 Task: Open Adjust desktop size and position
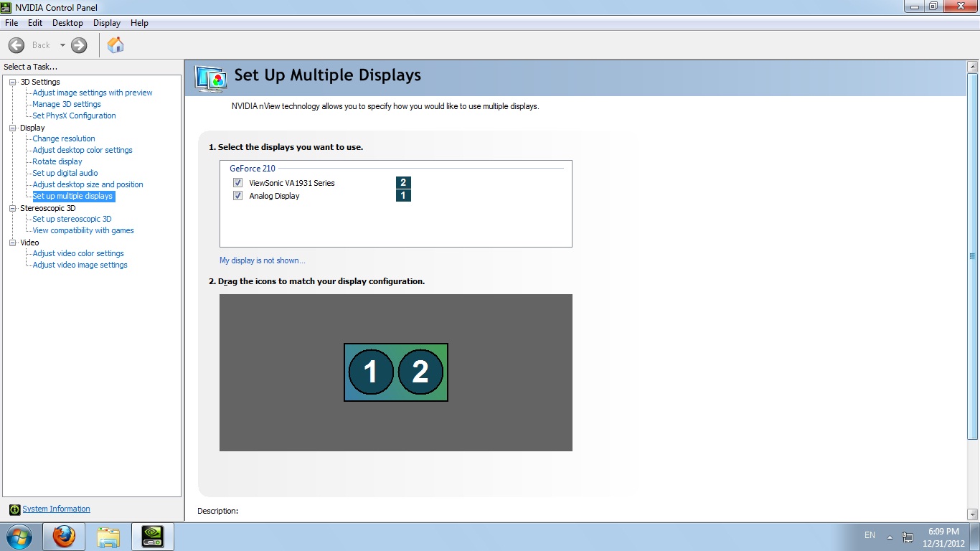pyautogui.click(x=88, y=184)
